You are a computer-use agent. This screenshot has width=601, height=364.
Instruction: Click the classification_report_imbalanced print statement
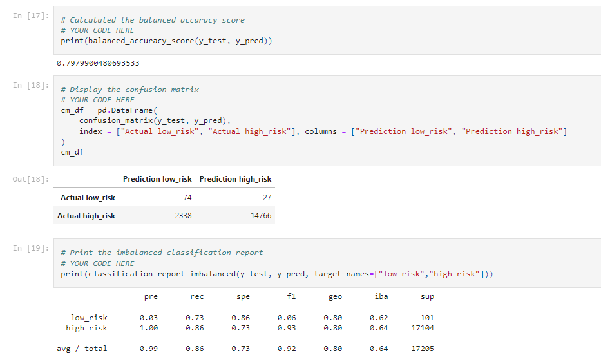point(277,274)
